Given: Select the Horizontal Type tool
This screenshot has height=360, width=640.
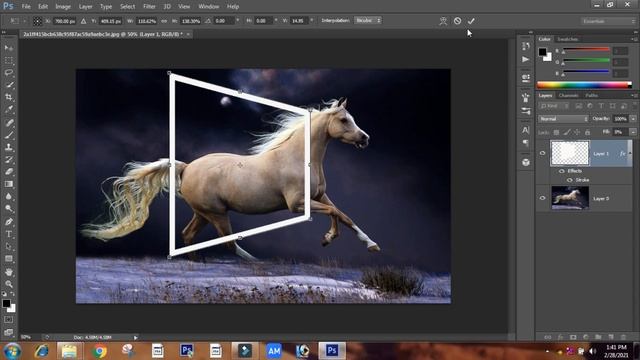Looking at the screenshot, I should (x=9, y=234).
